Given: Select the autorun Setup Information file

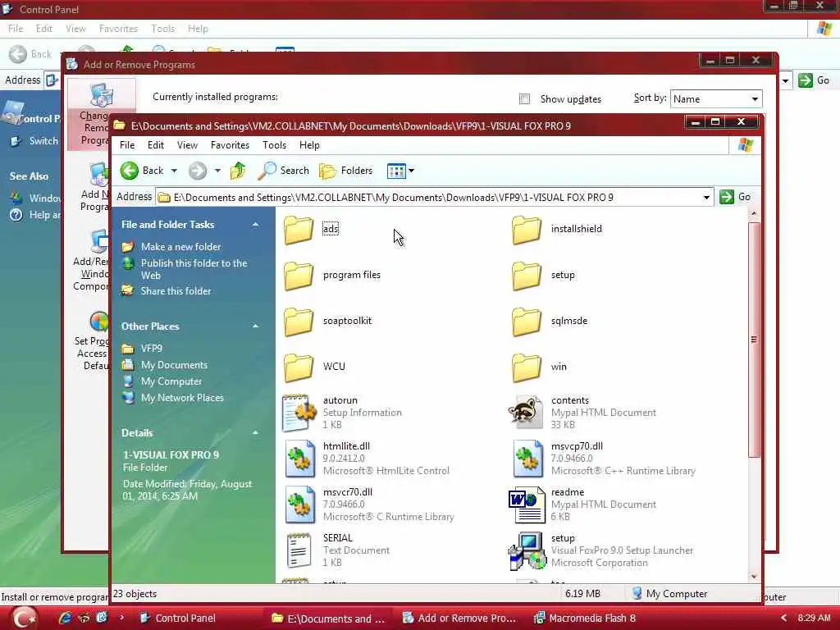Looking at the screenshot, I should pos(342,413).
